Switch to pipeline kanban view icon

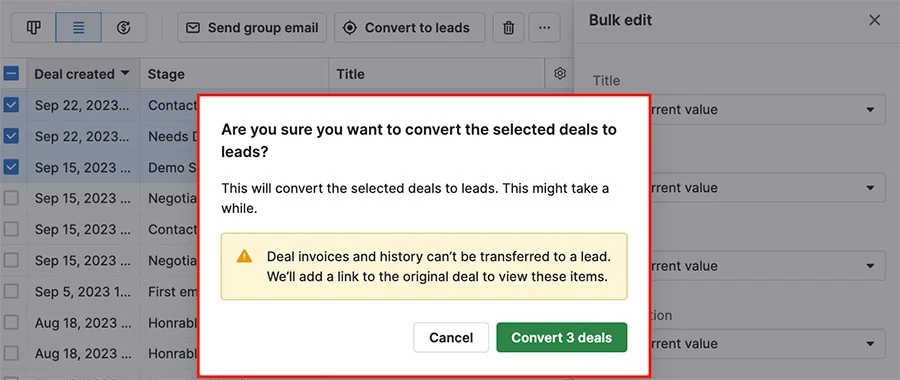click(34, 28)
